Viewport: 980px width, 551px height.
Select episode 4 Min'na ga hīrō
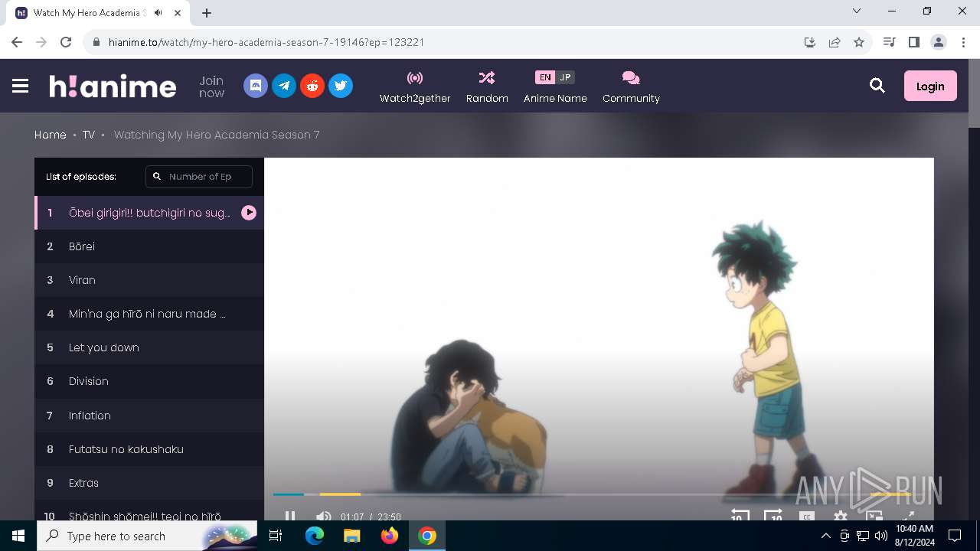[149, 314]
